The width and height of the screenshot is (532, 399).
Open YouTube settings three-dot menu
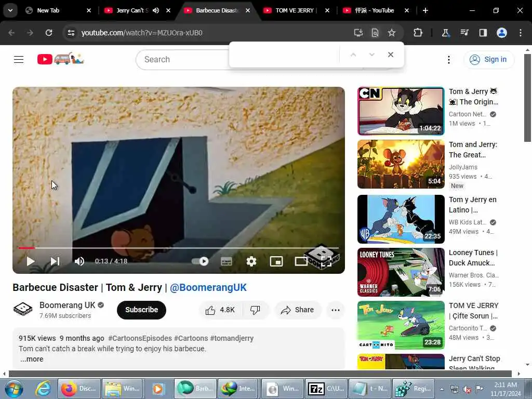[448, 60]
